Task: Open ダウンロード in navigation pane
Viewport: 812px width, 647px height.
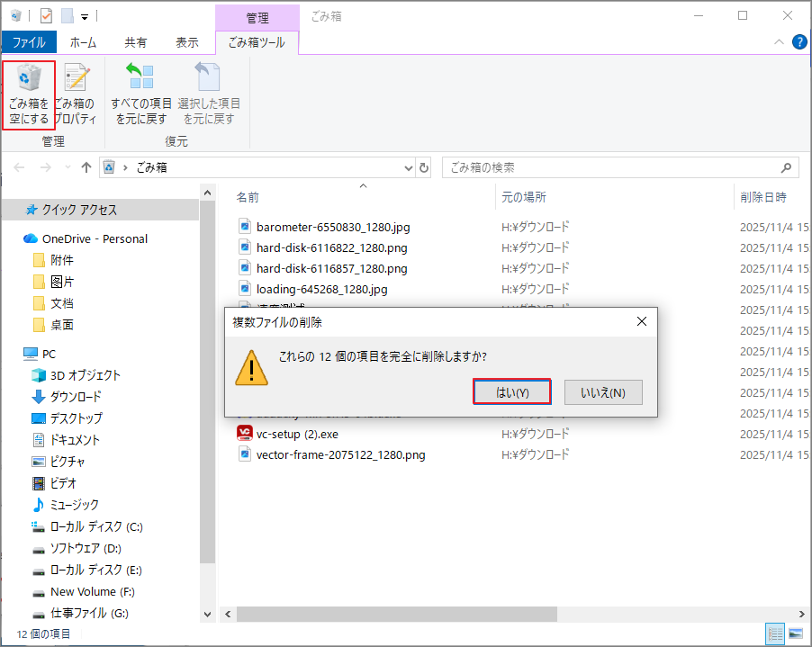Action: pyautogui.click(x=76, y=397)
